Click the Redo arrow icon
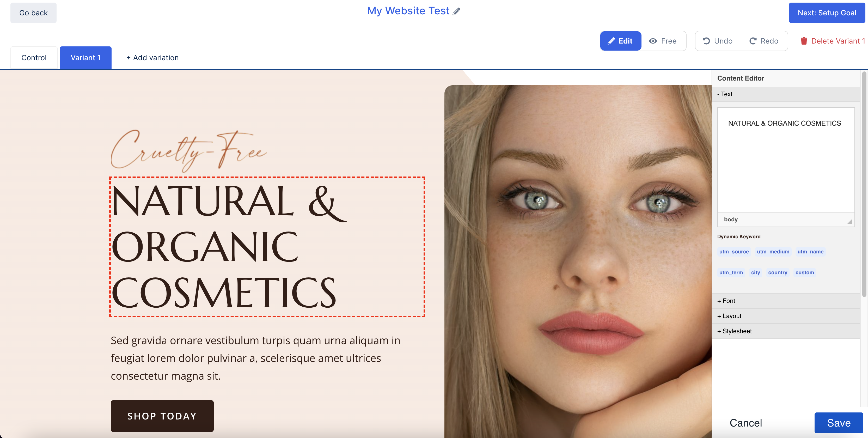Viewport: 868px width, 438px height. (x=753, y=41)
